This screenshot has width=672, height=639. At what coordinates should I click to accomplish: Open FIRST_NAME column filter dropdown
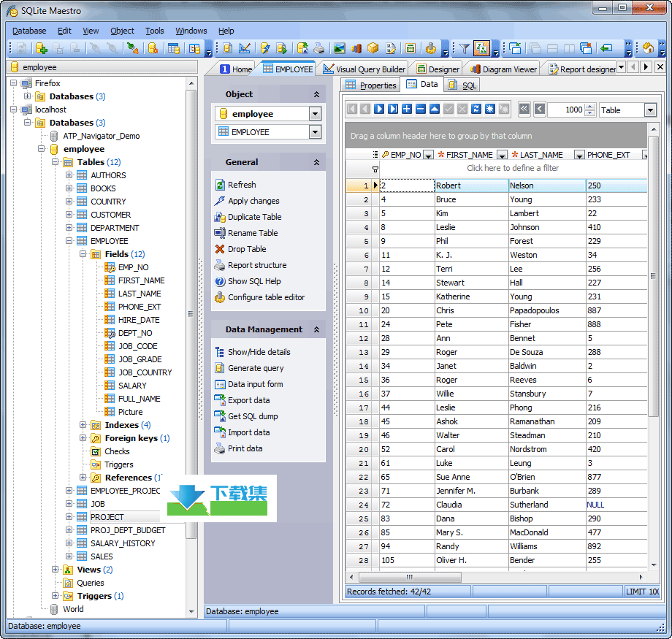click(502, 155)
